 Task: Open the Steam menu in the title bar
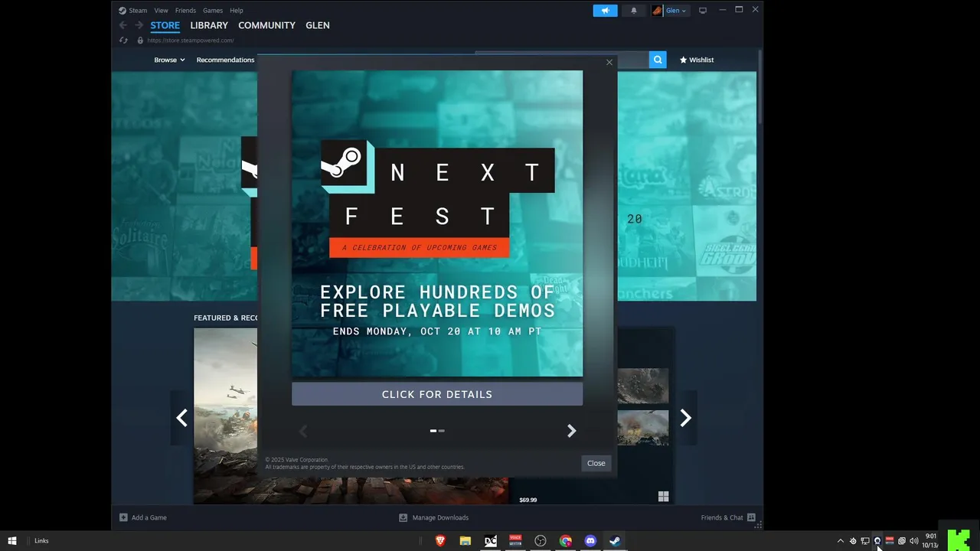coord(132,11)
